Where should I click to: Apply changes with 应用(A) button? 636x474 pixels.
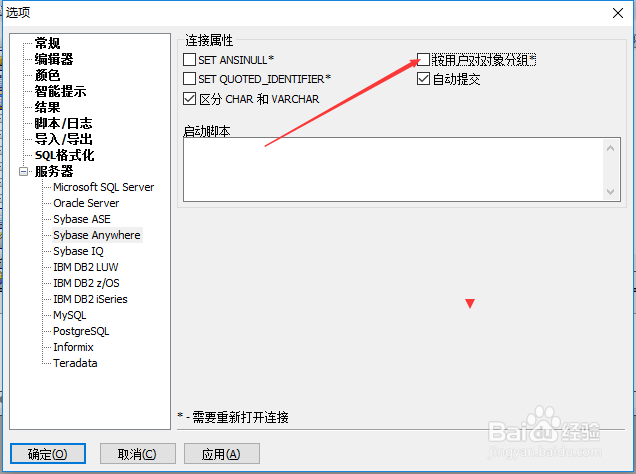coord(221,454)
